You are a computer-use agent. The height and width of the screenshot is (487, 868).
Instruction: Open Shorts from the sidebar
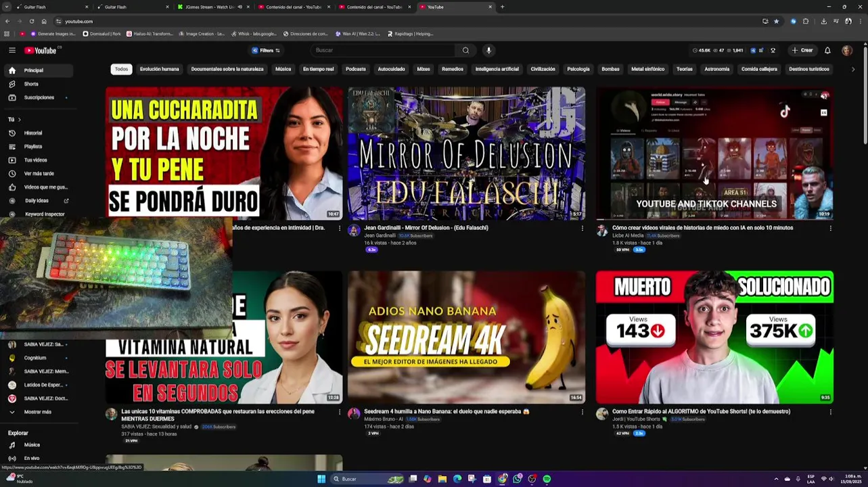tap(31, 84)
